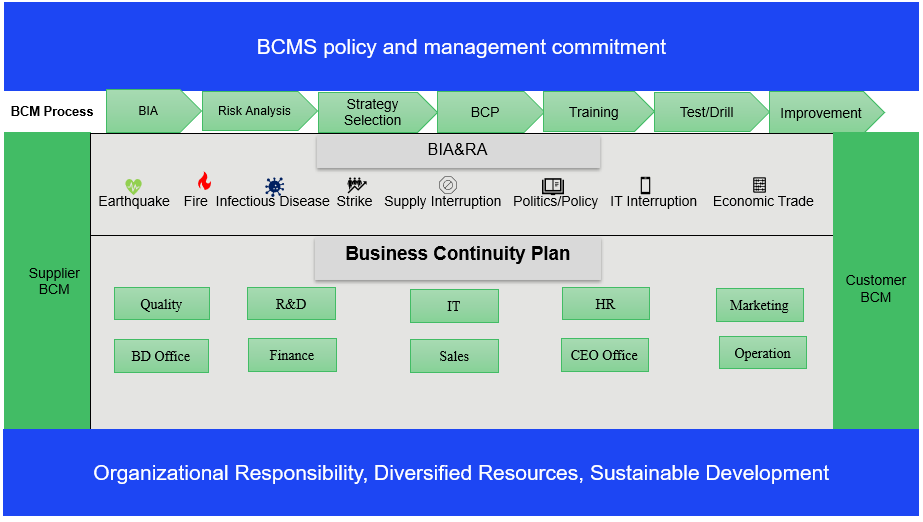
Task: Click the red Fire flame icon
Action: [204, 181]
